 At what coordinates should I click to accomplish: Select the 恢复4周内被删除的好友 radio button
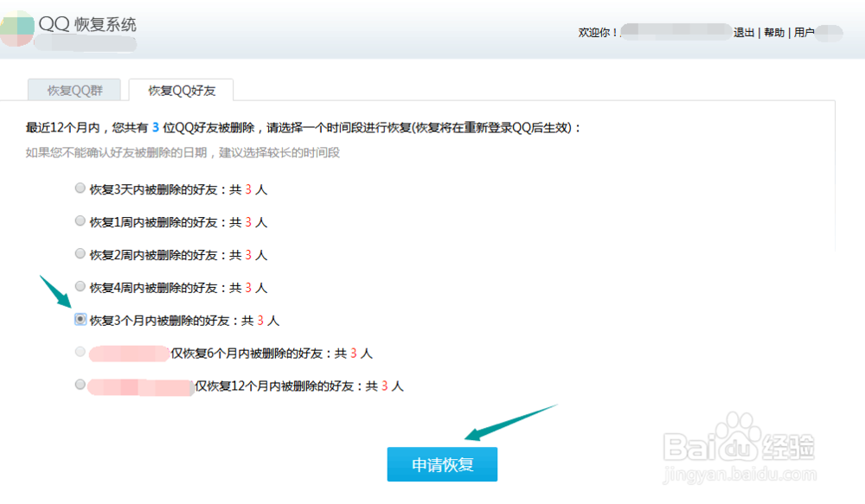[x=80, y=286]
